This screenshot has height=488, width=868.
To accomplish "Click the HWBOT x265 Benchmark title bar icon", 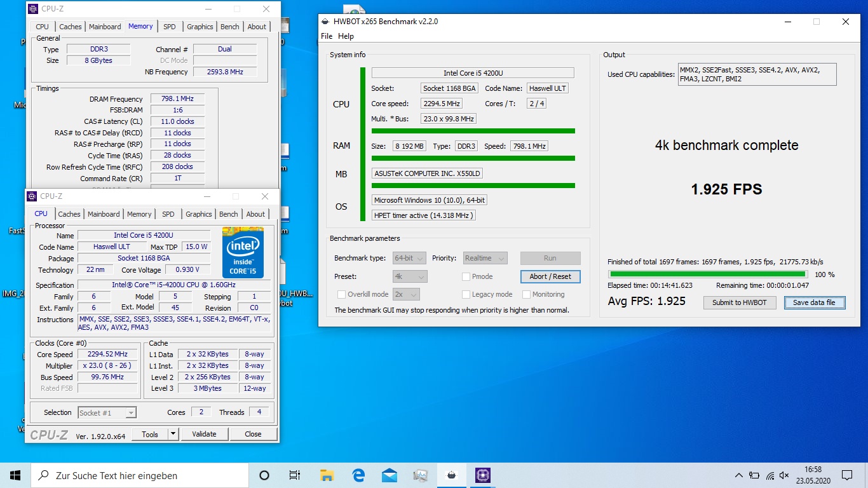I will click(325, 21).
